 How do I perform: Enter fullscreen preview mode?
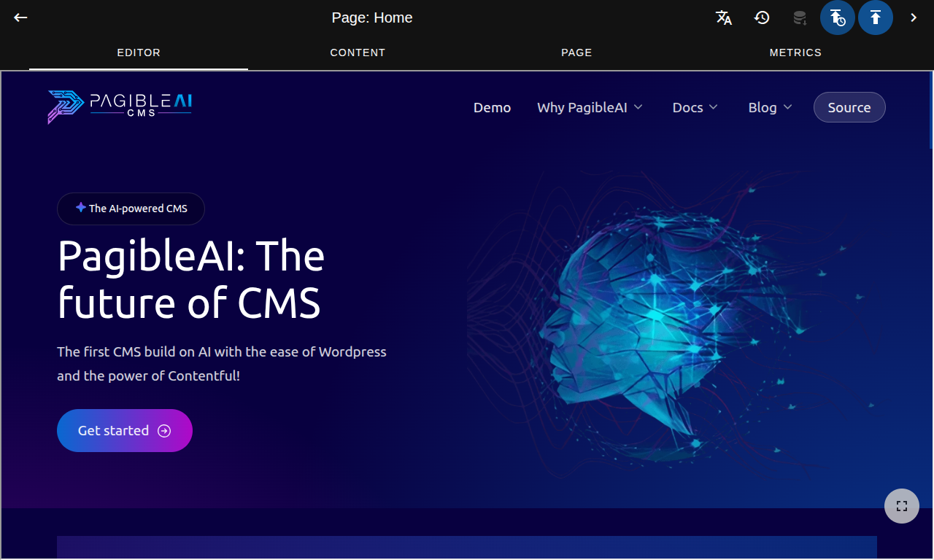point(902,505)
